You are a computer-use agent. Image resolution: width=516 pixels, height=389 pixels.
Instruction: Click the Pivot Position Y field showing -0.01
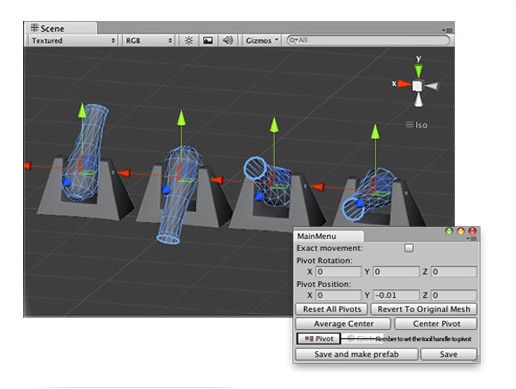[396, 295]
